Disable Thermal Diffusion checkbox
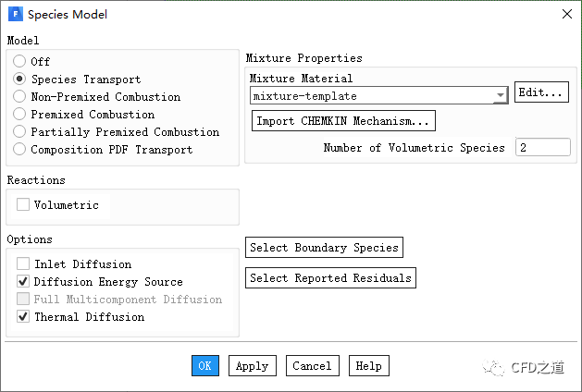Viewport: 582px width, 392px height. click(23, 317)
